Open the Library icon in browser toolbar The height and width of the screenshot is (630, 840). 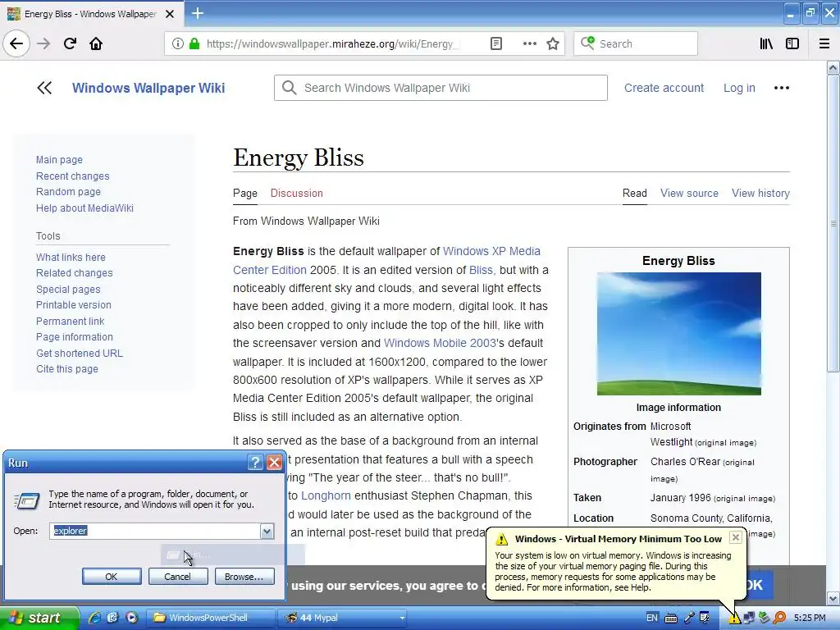pos(766,44)
